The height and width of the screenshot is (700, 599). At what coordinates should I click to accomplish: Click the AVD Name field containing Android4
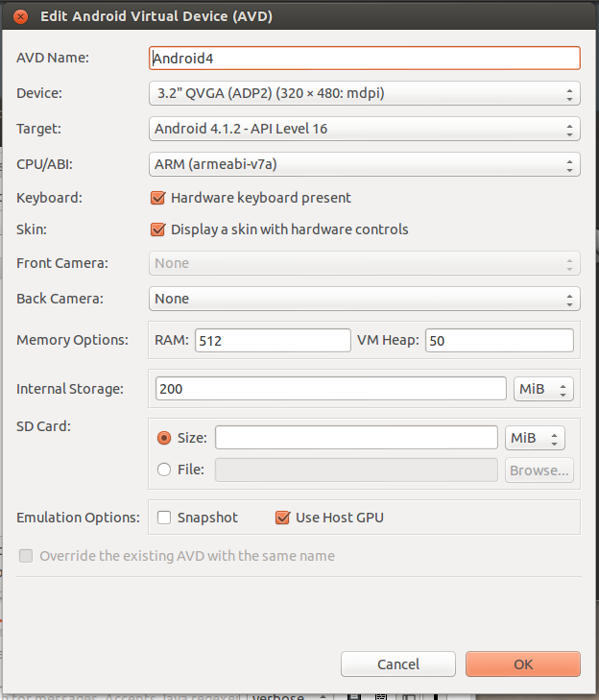point(364,58)
